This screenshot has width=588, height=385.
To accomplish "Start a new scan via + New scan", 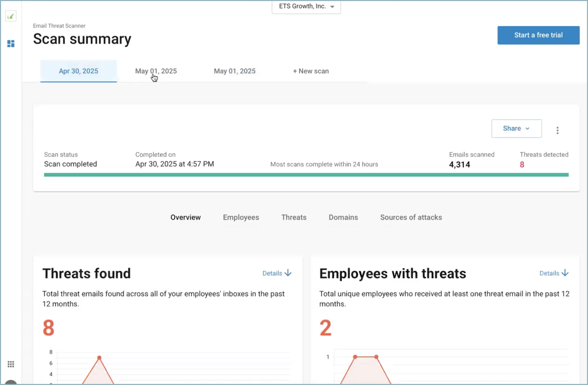I will point(311,71).
